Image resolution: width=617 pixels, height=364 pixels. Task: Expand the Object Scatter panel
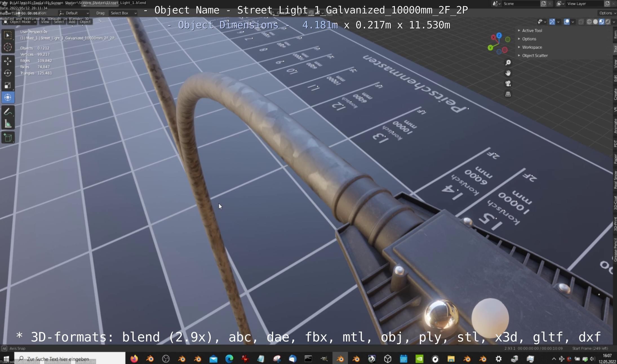(x=534, y=55)
